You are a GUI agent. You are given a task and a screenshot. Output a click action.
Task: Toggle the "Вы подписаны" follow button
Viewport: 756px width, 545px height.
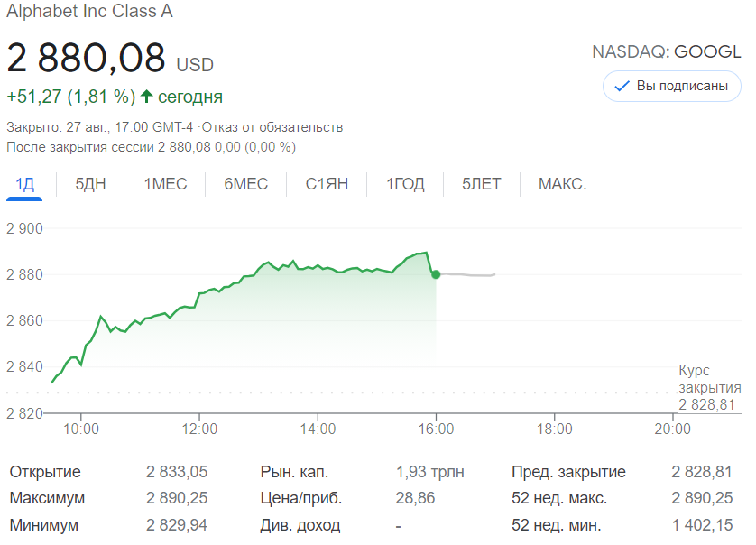(671, 87)
